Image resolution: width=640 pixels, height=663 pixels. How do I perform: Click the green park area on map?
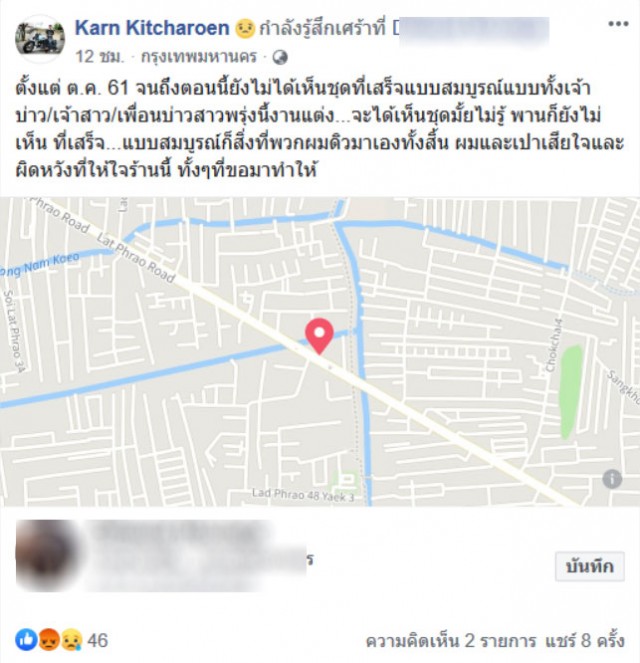click(x=571, y=392)
